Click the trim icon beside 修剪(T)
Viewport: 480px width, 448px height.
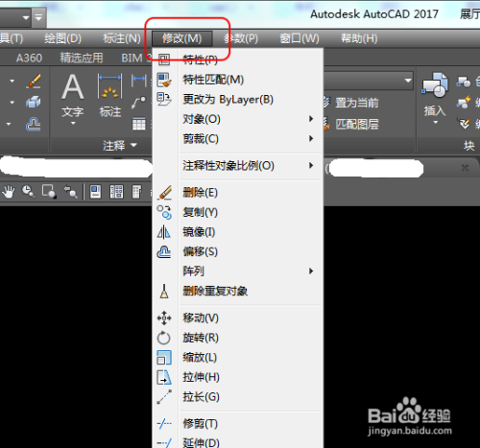click(164, 424)
